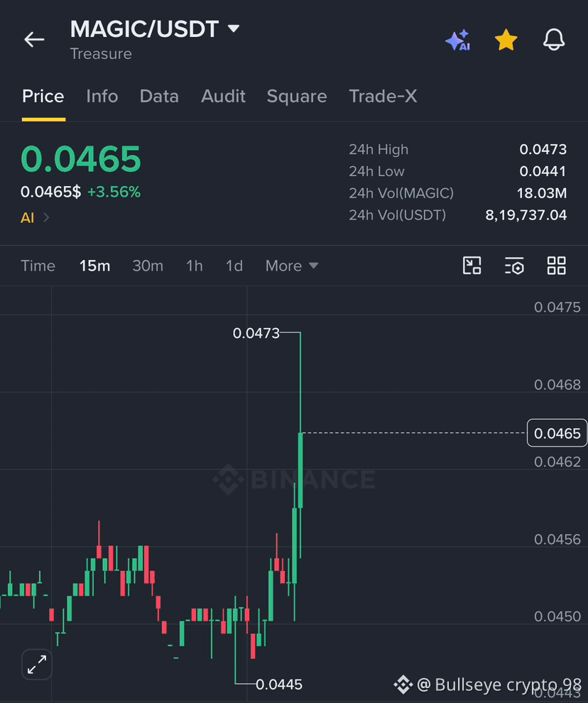This screenshot has height=703, width=588.
Task: Click the 0.0445 low marker on chart
Action: (279, 685)
